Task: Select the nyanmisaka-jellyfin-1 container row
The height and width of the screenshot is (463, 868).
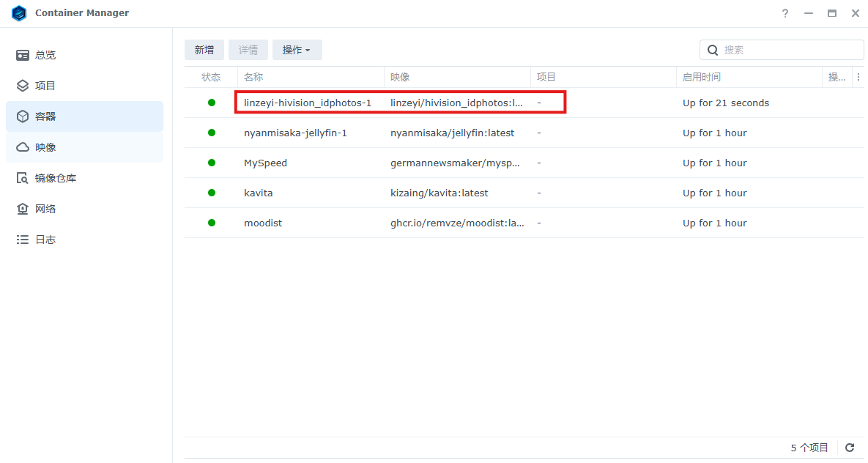Action: click(x=295, y=133)
